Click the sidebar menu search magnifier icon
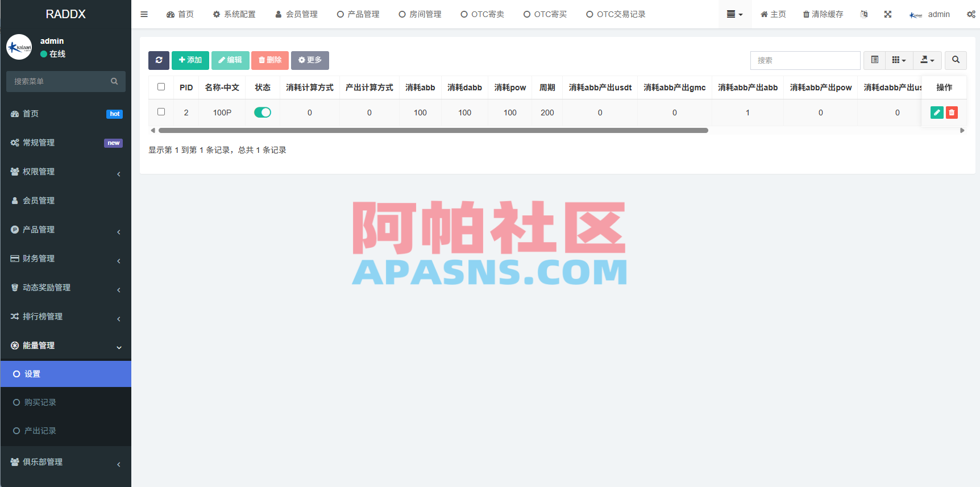980x487 pixels. tap(114, 81)
